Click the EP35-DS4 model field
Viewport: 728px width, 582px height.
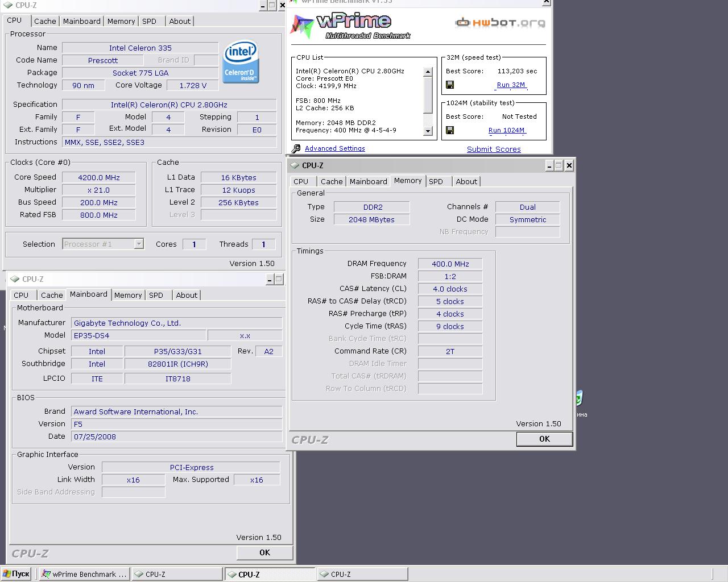tap(138, 335)
